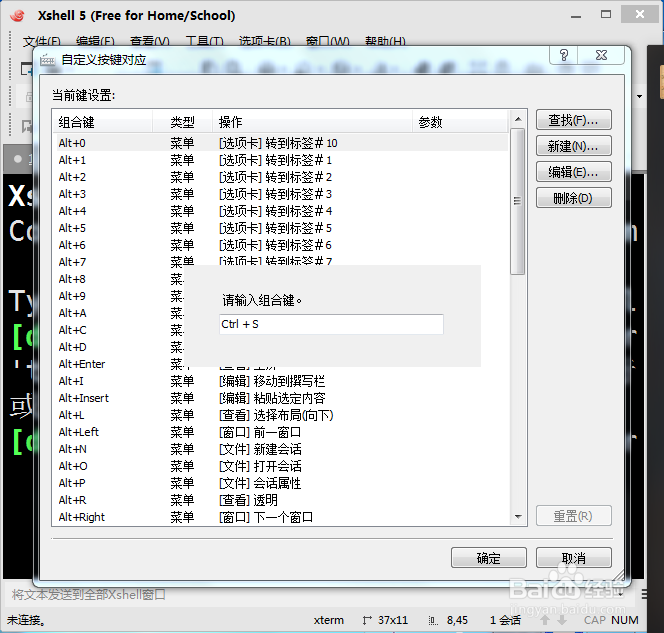Image resolution: width=664 pixels, height=633 pixels.
Task: Select the Alt+P 会话属性 row
Action: (x=281, y=483)
